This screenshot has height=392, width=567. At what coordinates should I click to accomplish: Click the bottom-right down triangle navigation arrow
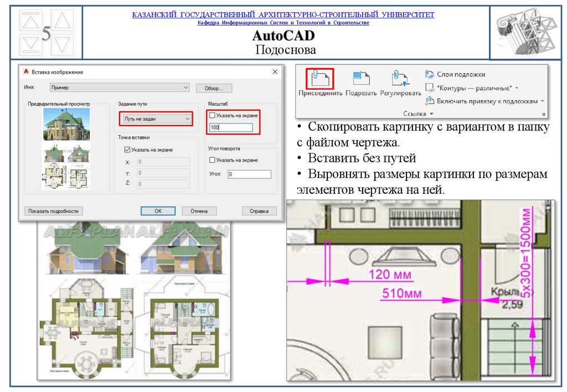[x=62, y=44]
